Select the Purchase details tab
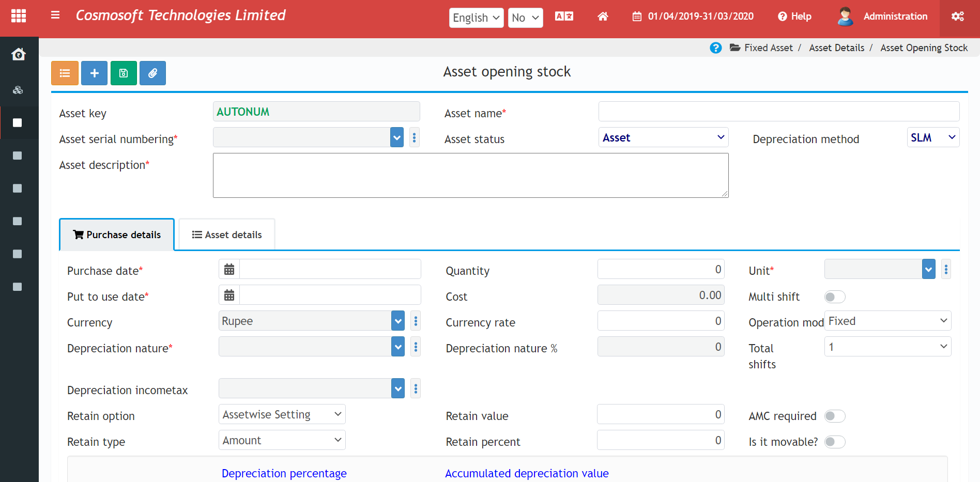 (x=117, y=235)
